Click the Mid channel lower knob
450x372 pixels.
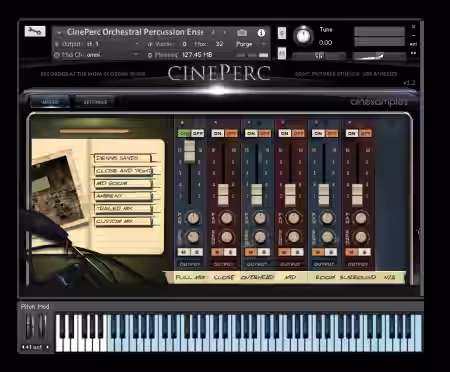tap(293, 237)
